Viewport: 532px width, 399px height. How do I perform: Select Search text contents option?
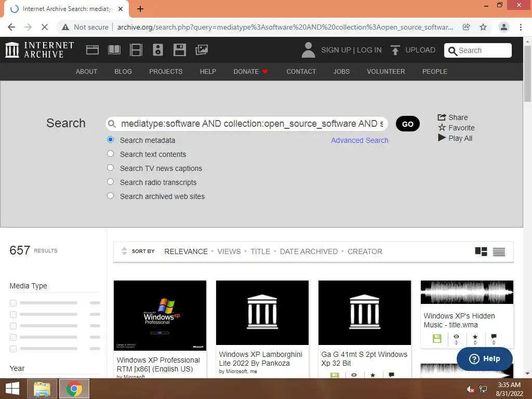[x=110, y=154]
